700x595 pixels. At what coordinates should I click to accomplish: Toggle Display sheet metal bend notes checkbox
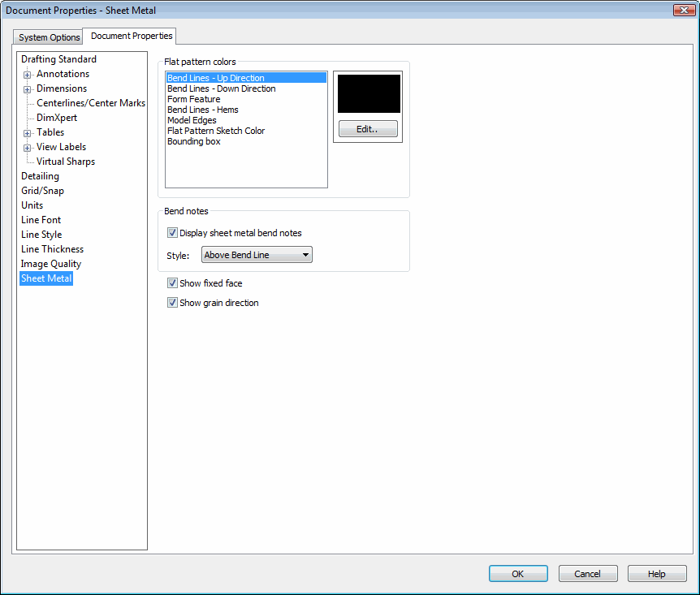[172, 233]
